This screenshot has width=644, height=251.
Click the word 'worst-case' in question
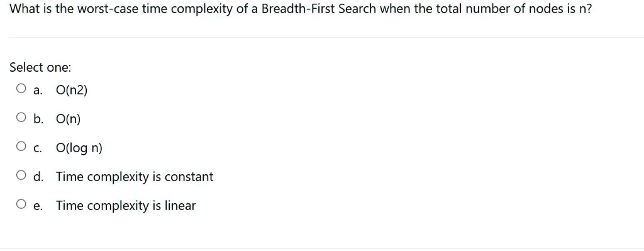[x=108, y=9]
